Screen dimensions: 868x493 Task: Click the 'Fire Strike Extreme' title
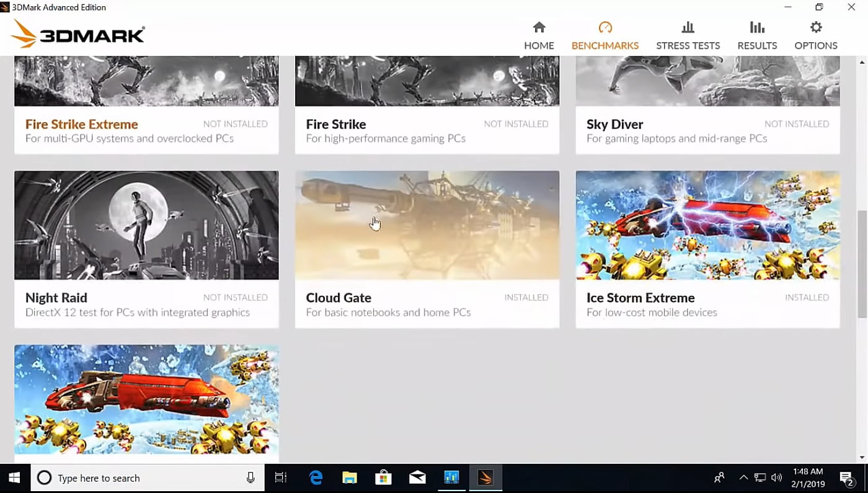tap(81, 124)
